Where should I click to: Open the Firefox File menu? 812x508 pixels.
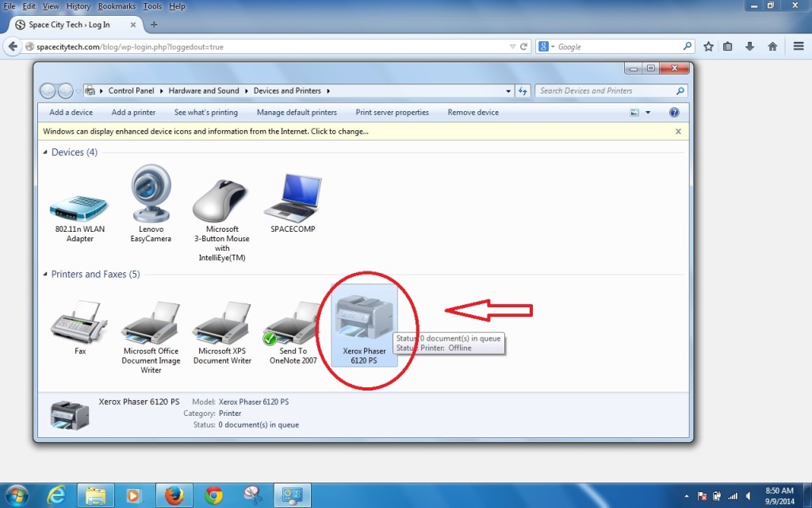pos(10,6)
